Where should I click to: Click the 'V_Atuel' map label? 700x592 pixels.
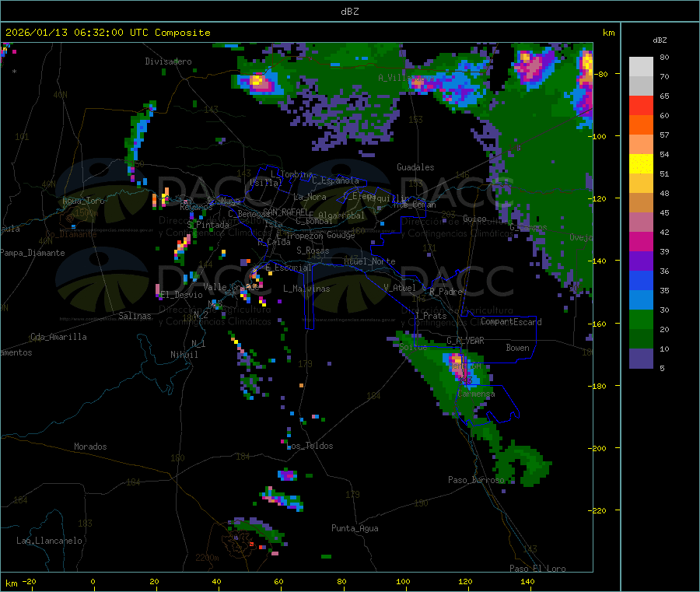click(x=400, y=288)
